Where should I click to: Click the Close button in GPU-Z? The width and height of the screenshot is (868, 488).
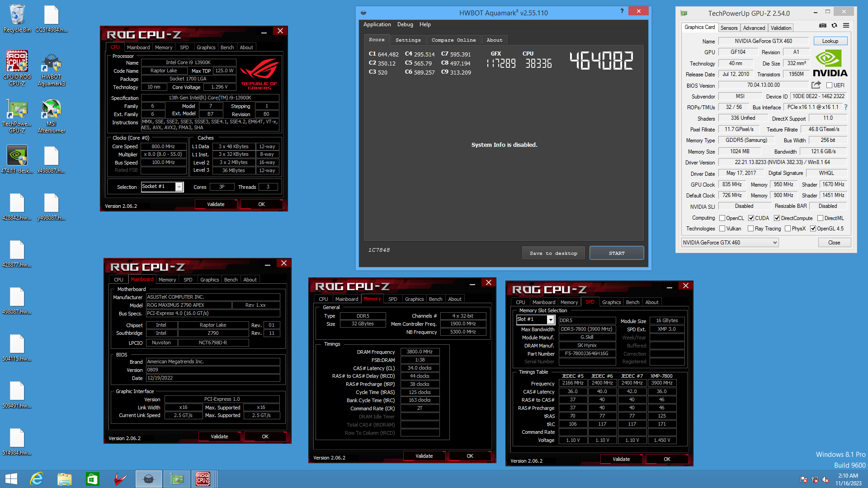click(834, 243)
